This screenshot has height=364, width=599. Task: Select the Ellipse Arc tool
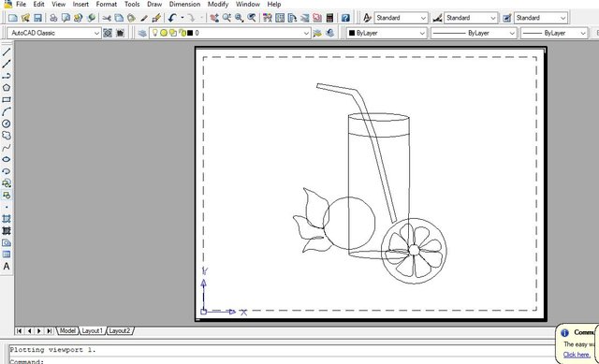[7, 171]
